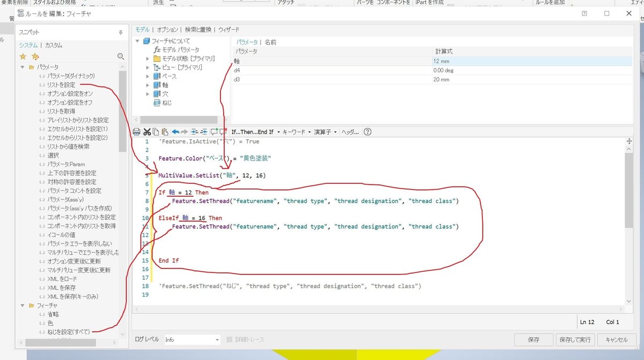Click キャンセル button
The width and height of the screenshot is (644, 360).
click(616, 340)
